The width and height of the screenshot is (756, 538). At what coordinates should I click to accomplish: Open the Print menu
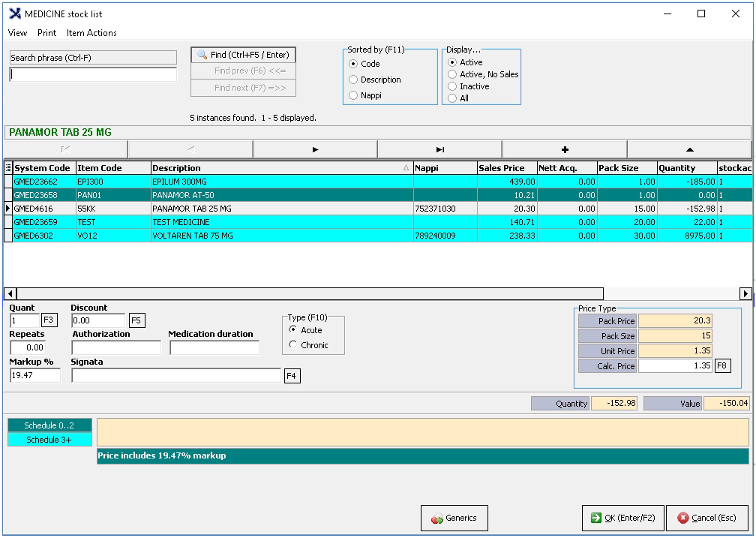coord(47,33)
